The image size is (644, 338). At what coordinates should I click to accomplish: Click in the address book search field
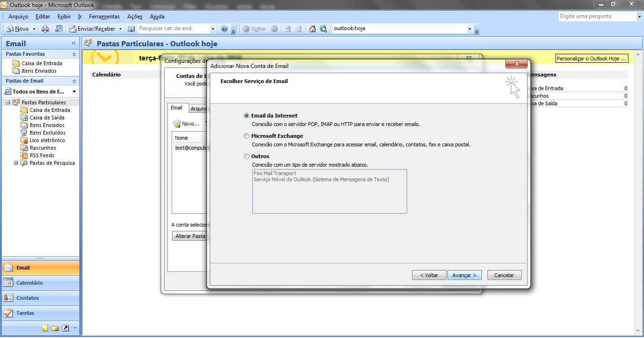(173, 29)
